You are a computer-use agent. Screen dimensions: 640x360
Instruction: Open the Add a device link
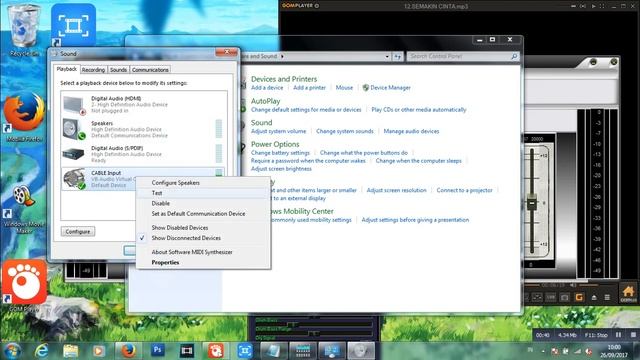pyautogui.click(x=267, y=88)
